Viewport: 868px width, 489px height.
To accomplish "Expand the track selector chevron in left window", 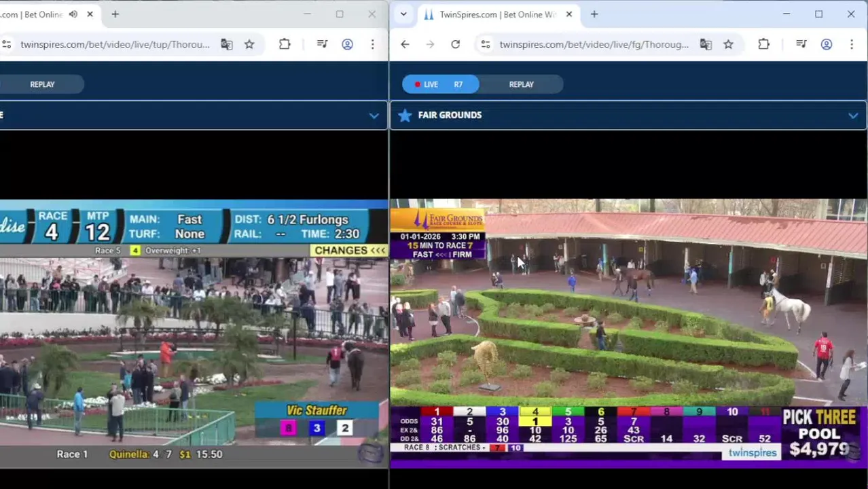I will click(374, 115).
